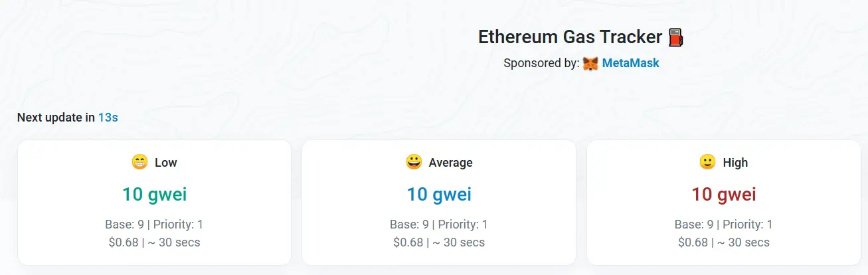
Task: Click Base and Priority text in Low card
Action: point(154,225)
